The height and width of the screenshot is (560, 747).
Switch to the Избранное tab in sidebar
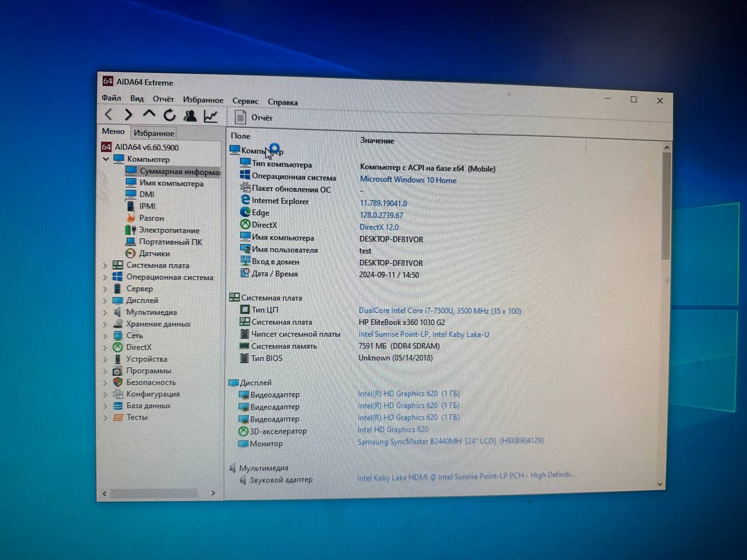coord(153,133)
